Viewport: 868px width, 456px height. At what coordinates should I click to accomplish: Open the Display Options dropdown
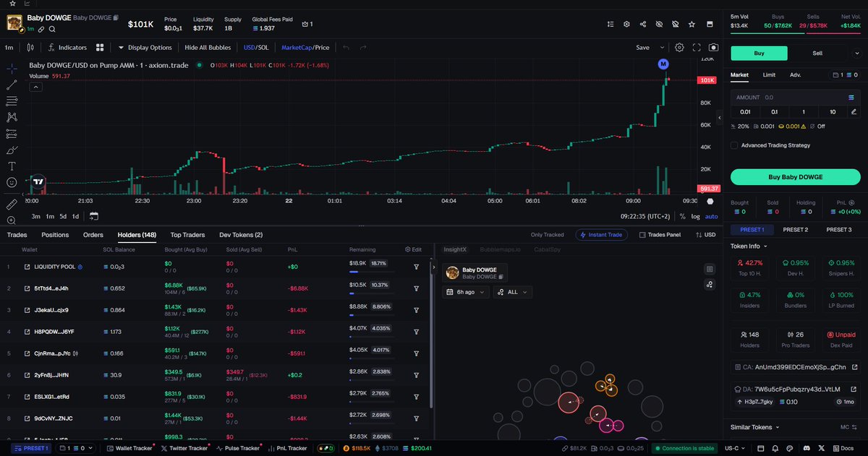point(145,48)
